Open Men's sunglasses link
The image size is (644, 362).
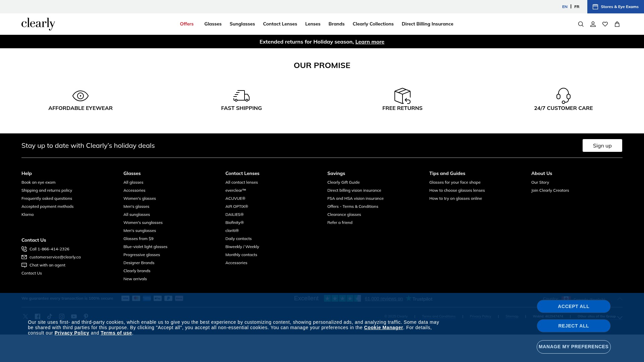pos(140,231)
